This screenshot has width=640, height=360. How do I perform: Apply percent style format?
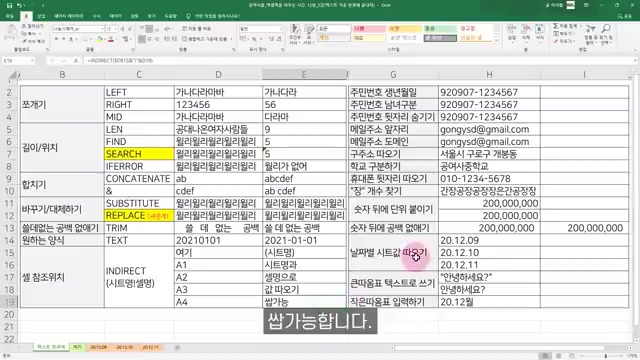click(x=253, y=39)
